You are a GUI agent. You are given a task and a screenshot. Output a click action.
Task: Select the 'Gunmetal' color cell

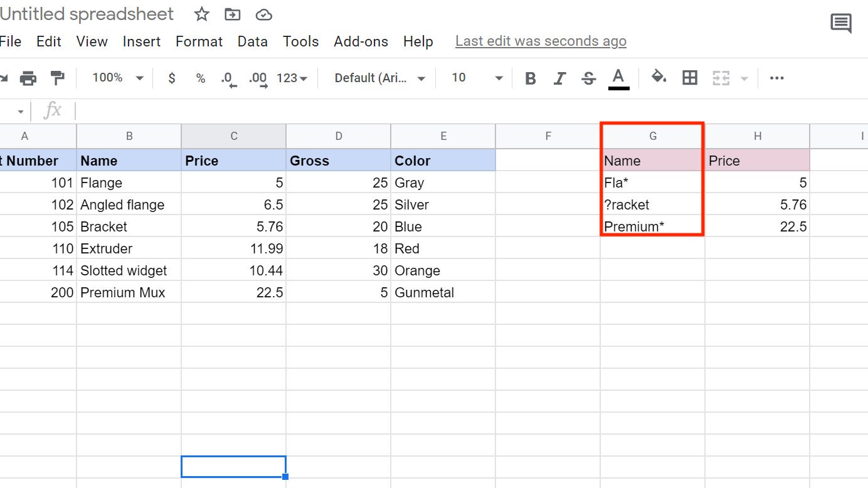443,292
